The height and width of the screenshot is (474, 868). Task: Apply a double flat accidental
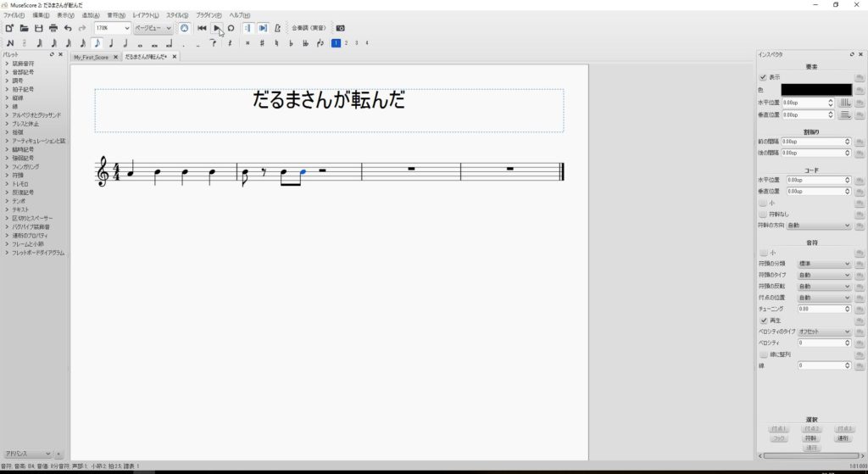pos(305,43)
